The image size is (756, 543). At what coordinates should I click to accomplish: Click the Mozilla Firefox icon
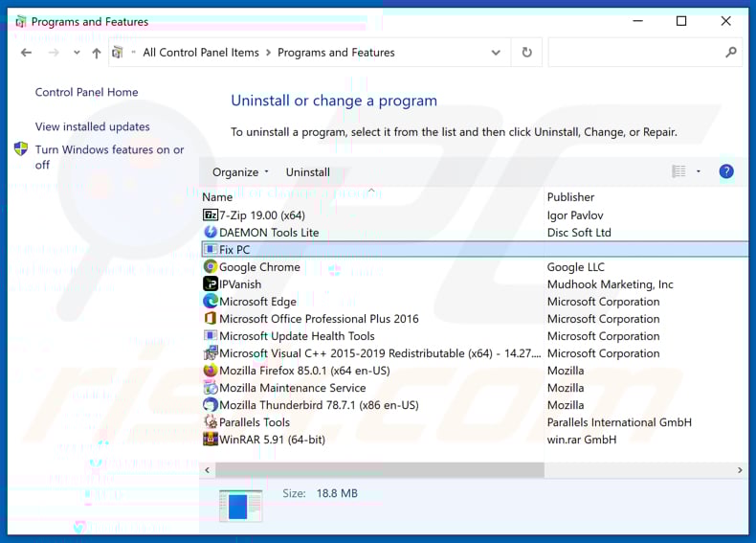tap(211, 371)
